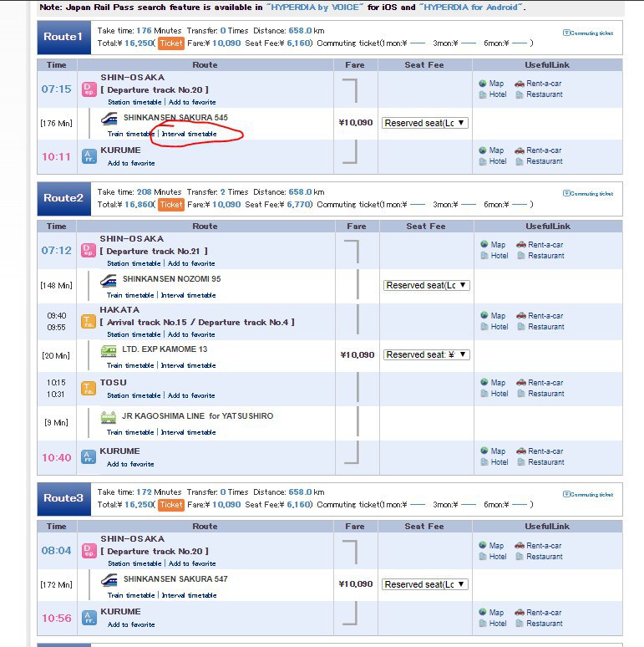
Task: Open Hotel for Route1 Shin-Osaka
Action: click(x=493, y=94)
